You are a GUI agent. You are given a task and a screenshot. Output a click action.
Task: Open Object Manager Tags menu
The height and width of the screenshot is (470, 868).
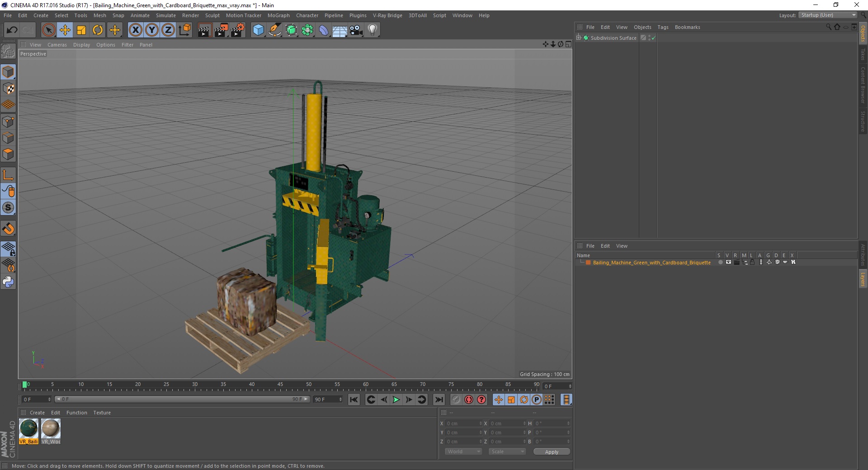663,27
